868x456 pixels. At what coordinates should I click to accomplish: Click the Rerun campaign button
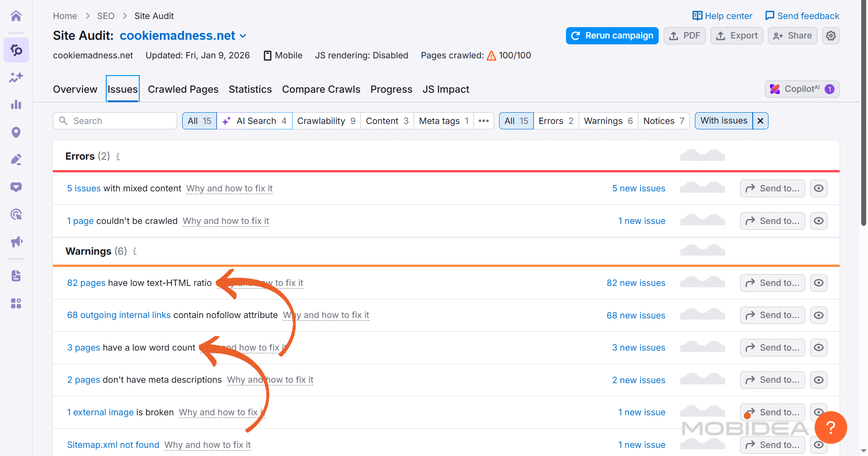(612, 35)
